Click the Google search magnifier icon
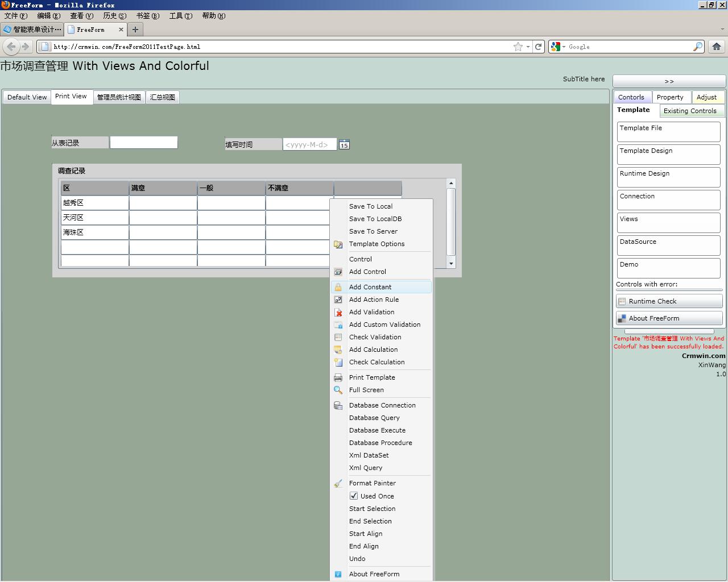728x582 pixels. coord(698,47)
